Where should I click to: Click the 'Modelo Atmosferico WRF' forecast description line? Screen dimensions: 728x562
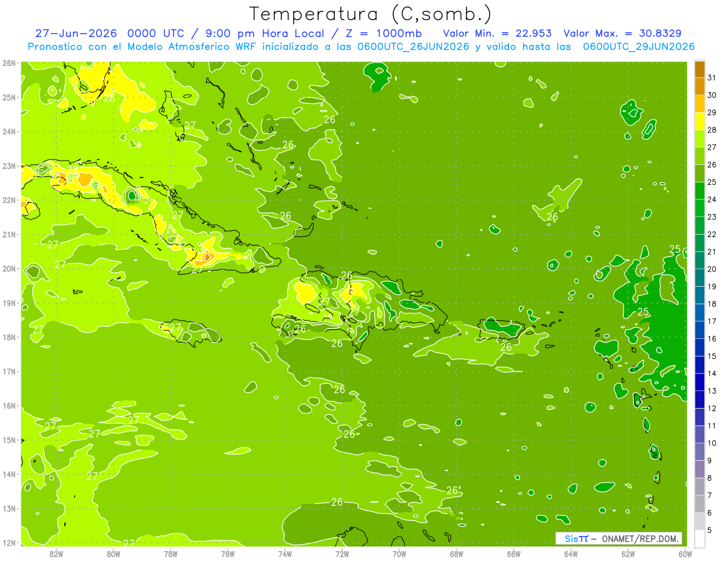coord(361,47)
